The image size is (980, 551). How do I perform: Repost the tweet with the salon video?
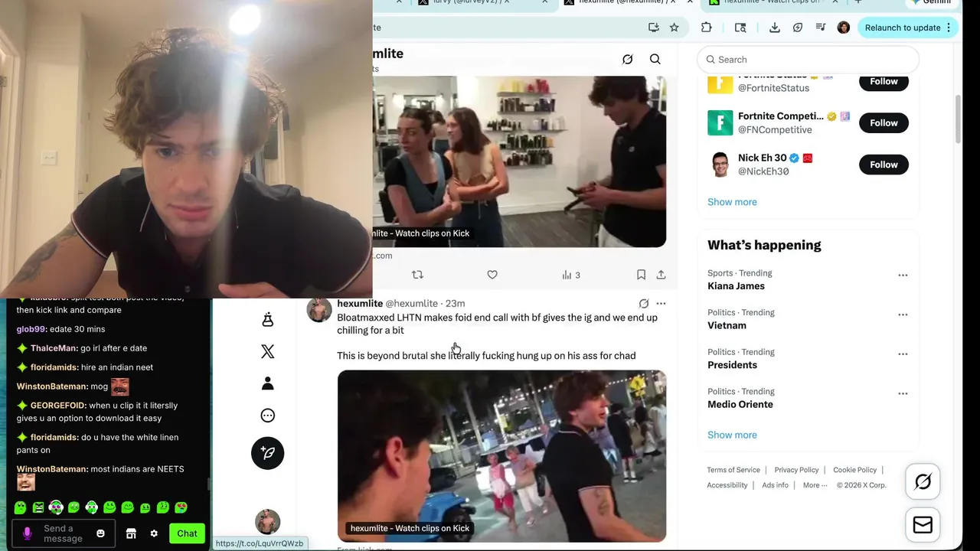417,275
